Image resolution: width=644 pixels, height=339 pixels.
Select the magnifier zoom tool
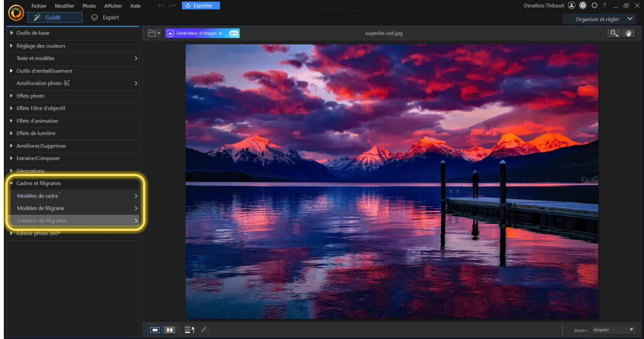click(x=614, y=33)
